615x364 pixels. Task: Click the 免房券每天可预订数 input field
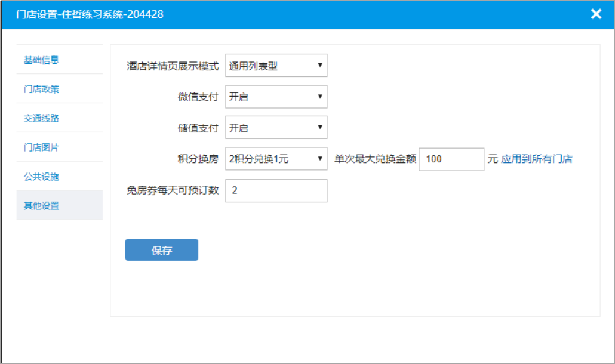(276, 191)
